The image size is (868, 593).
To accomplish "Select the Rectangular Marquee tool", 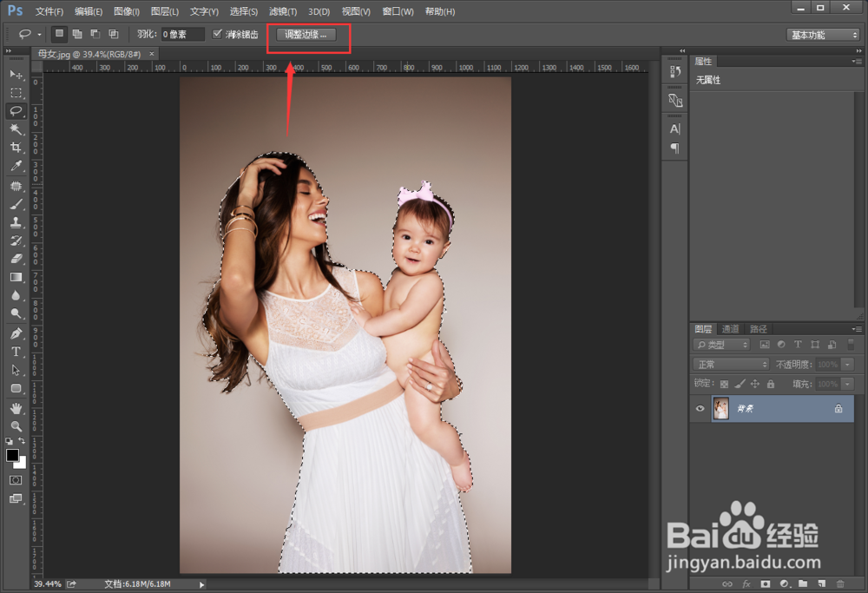I will pyautogui.click(x=16, y=92).
